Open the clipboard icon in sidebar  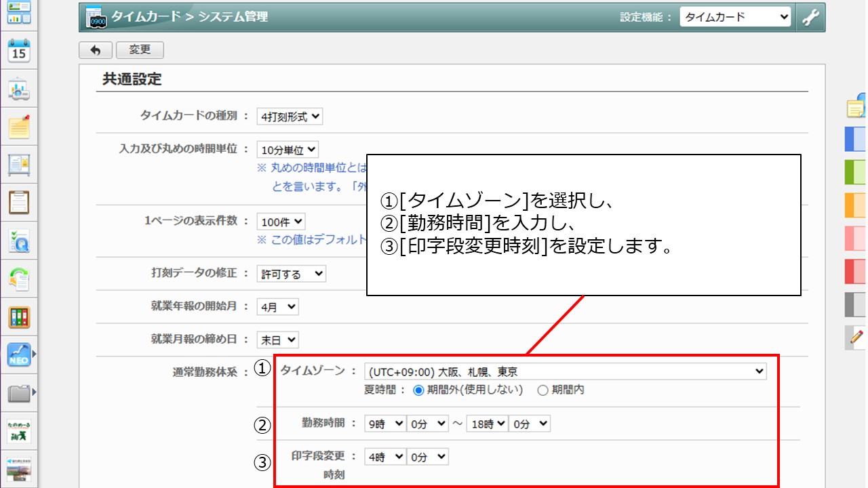(19, 202)
